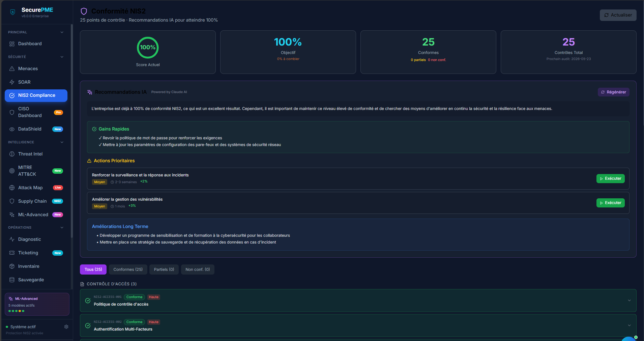Click the MITRE ATT&CK target icon
Viewport: 644px width, 341px height.
point(12,171)
